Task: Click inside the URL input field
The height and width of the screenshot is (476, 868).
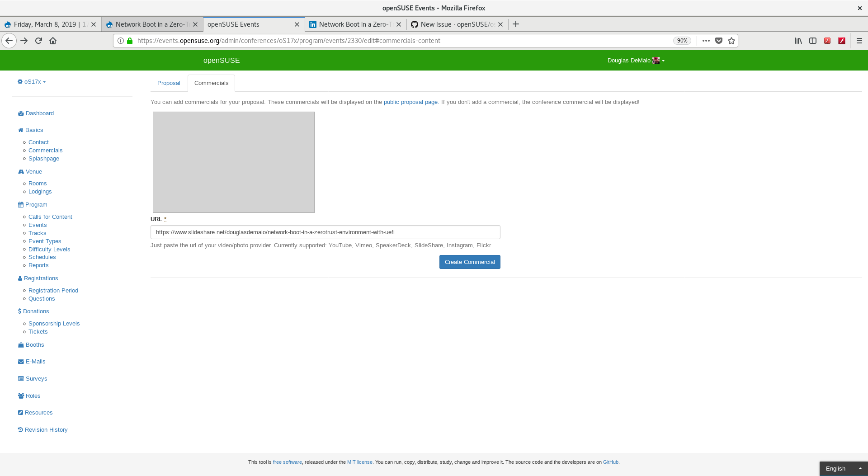Action: (x=325, y=232)
